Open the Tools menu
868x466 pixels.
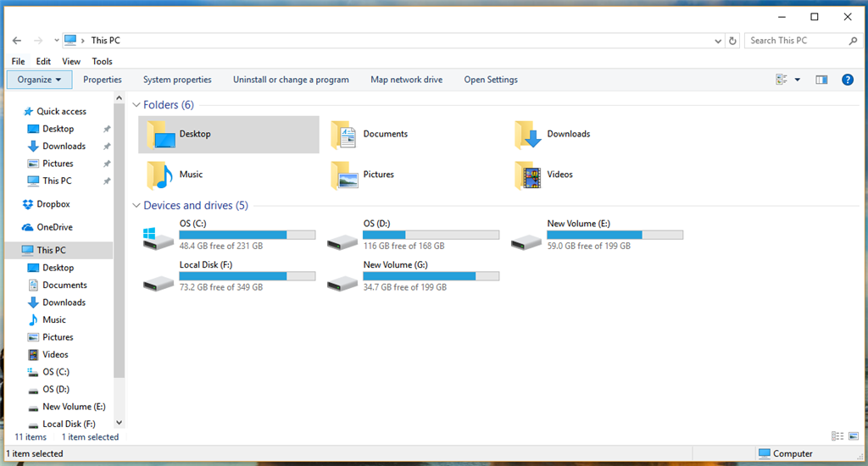point(102,62)
